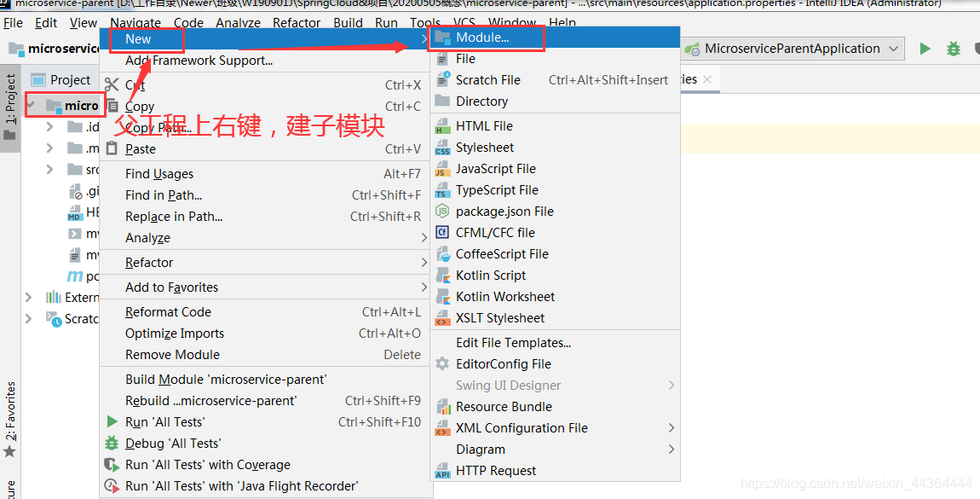Click the XSLT Stylesheet icon
Viewport: 980px width, 499px height.
click(x=442, y=317)
